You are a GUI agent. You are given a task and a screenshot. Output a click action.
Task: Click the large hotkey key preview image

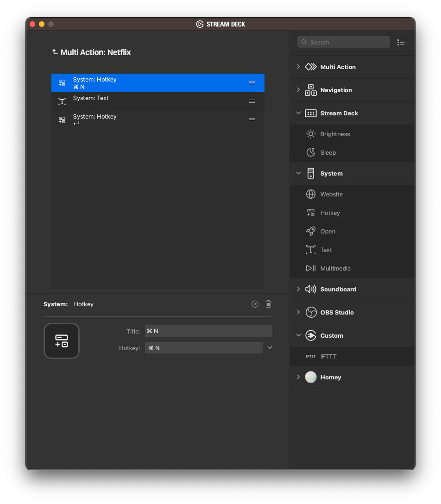(62, 341)
